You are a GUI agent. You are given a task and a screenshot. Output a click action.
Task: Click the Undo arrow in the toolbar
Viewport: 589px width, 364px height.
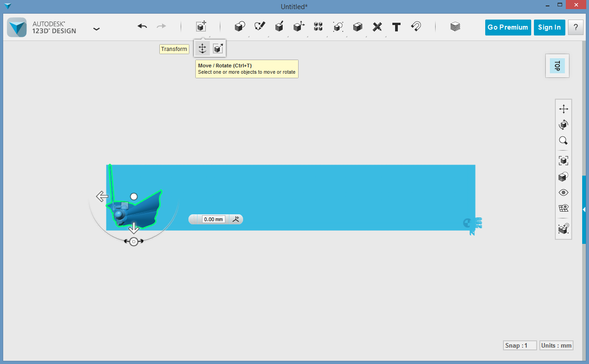coord(142,27)
